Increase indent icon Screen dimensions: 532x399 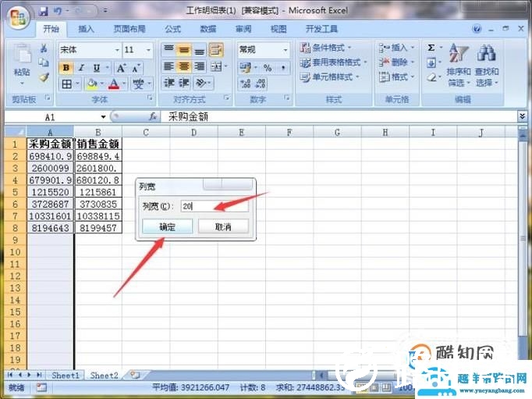[x=184, y=83]
